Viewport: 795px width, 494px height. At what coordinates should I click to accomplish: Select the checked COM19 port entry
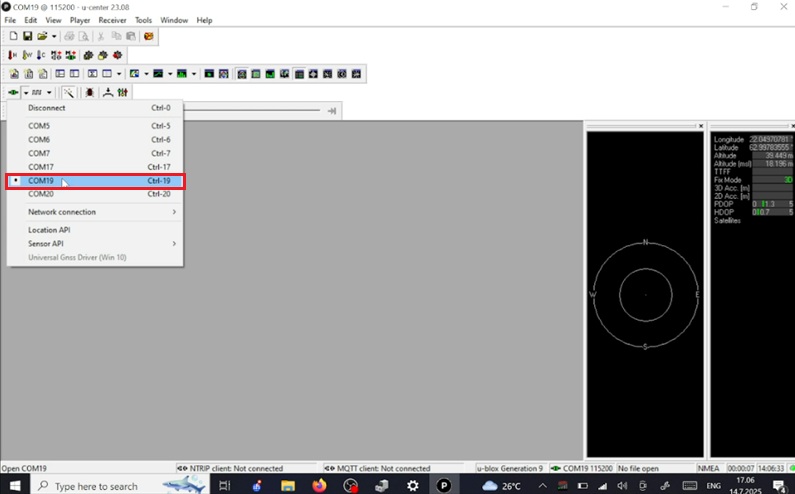[95, 181]
